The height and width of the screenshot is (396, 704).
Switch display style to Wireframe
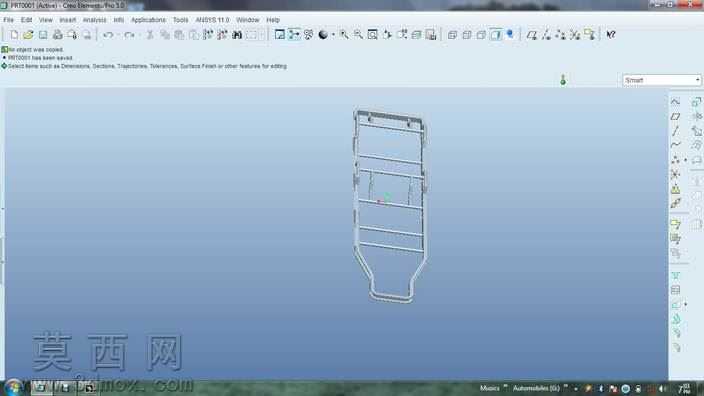click(x=452, y=35)
